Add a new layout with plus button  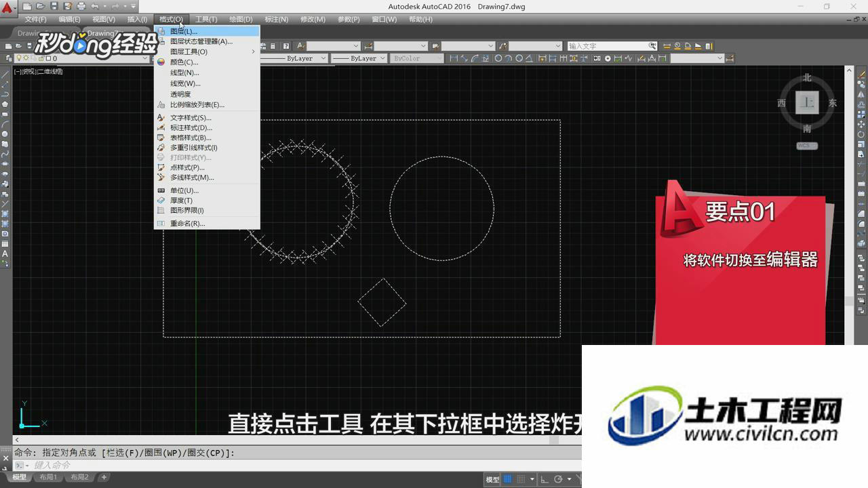click(104, 477)
